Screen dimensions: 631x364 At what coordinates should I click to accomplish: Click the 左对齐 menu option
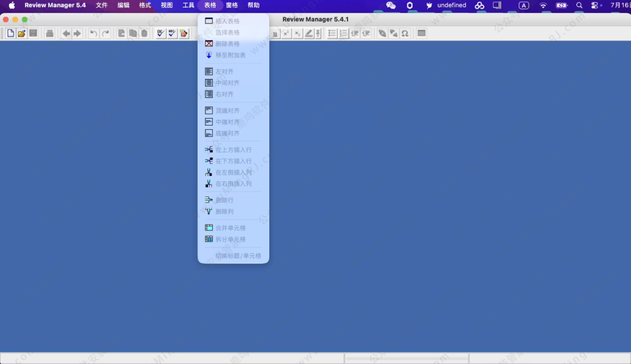click(224, 71)
